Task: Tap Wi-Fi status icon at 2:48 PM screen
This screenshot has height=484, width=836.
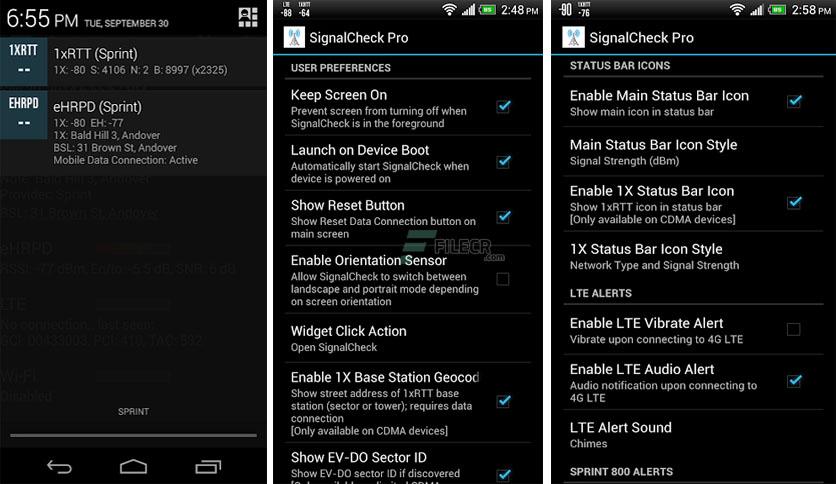Action: [449, 10]
